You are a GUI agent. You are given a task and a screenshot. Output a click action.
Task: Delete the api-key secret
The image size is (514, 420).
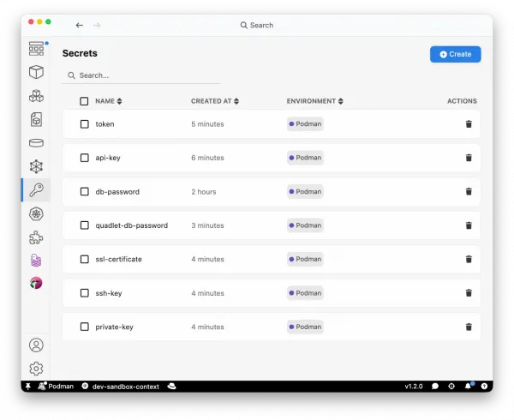click(469, 158)
